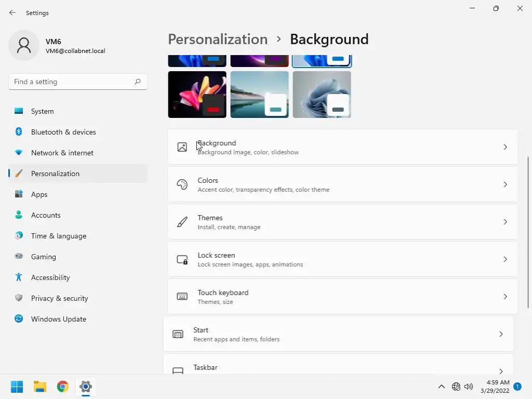Expand Touch keyboard row chevron

pos(505,297)
